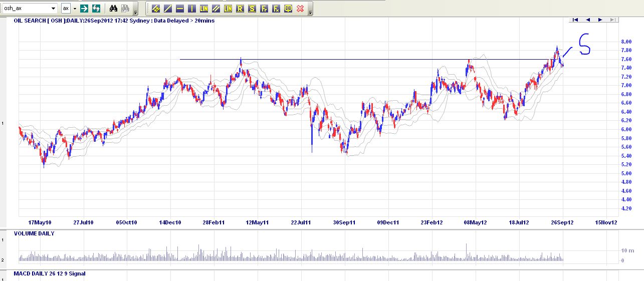Click the 4.20 price axis label

(x=626, y=208)
